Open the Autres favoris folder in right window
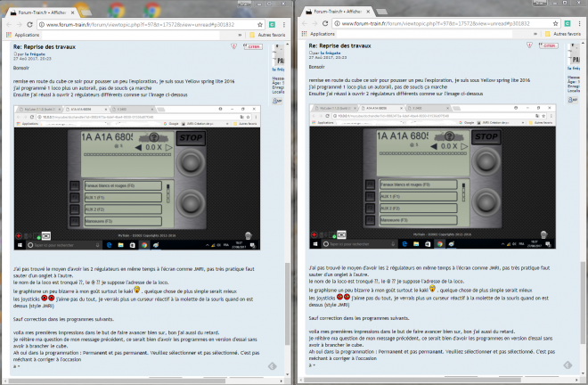Image resolution: width=588 pixels, height=385 pixels. point(563,34)
